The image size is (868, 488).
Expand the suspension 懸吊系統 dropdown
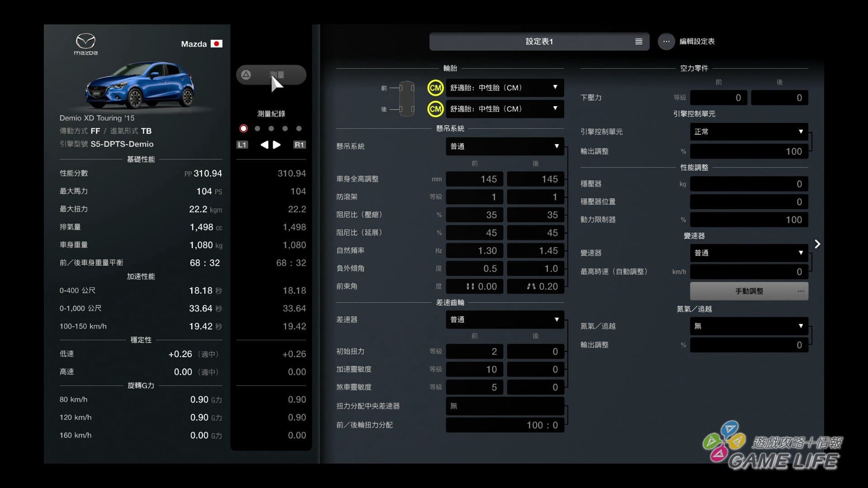pos(505,146)
